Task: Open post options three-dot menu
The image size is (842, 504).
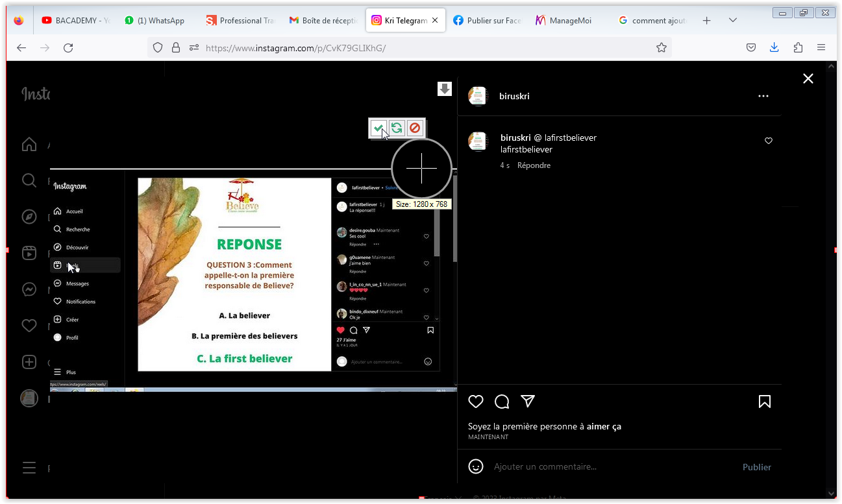Action: pos(763,96)
